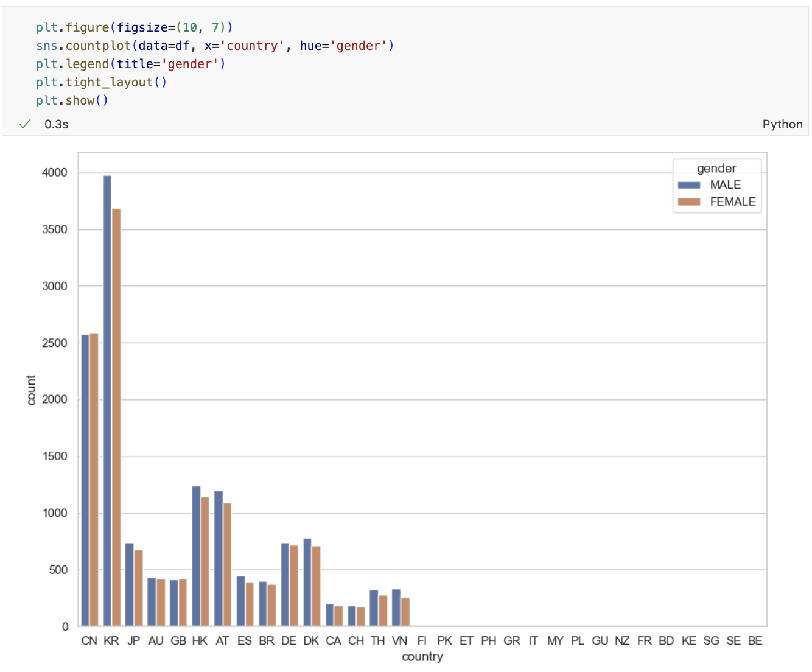The image size is (812, 672).
Task: Click the blue MALE legend swatch
Action: pos(689,185)
